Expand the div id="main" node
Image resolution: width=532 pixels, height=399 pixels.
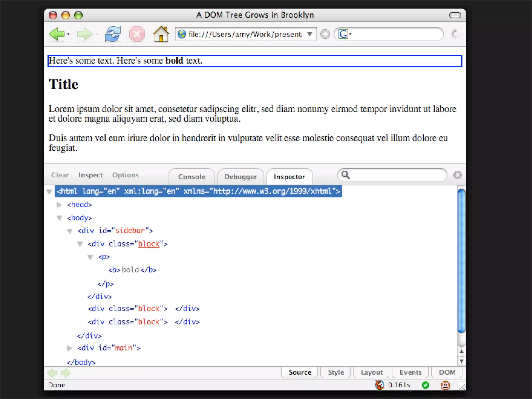point(69,348)
